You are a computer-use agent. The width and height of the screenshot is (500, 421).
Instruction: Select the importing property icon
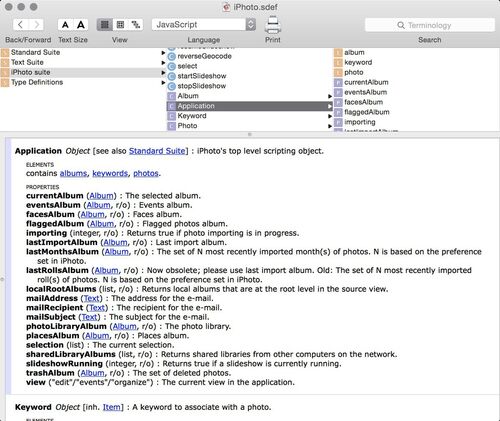click(338, 123)
